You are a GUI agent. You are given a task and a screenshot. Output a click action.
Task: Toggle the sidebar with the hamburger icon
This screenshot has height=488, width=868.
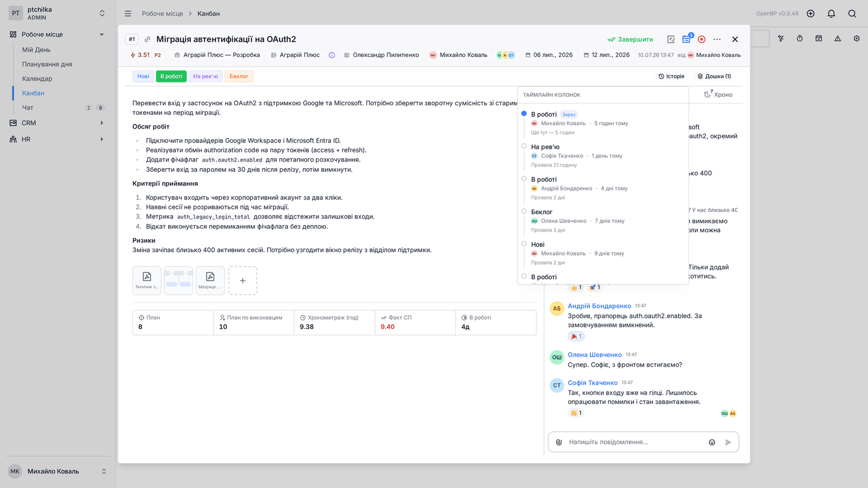128,14
